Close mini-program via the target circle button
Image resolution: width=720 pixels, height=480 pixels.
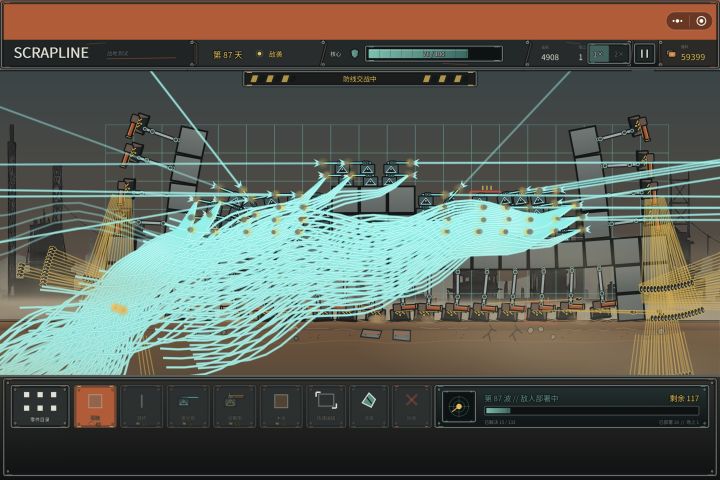tap(701, 21)
